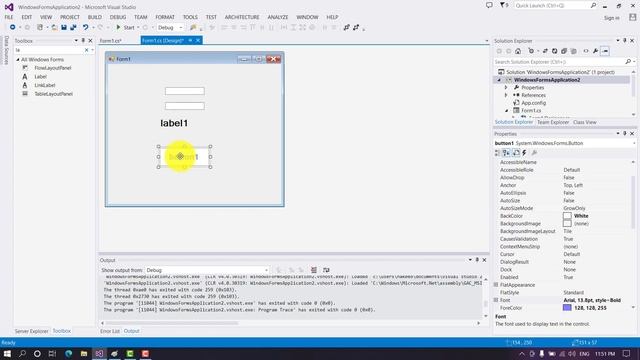The height and width of the screenshot is (360, 640).
Task: Click the Undo arrow in the toolbar
Action: [x=85, y=27]
